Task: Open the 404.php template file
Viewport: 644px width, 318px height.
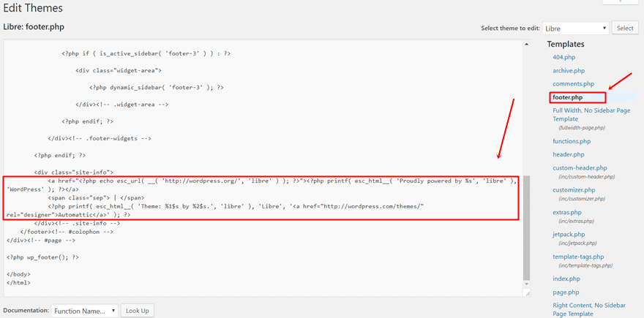Action: coord(563,57)
